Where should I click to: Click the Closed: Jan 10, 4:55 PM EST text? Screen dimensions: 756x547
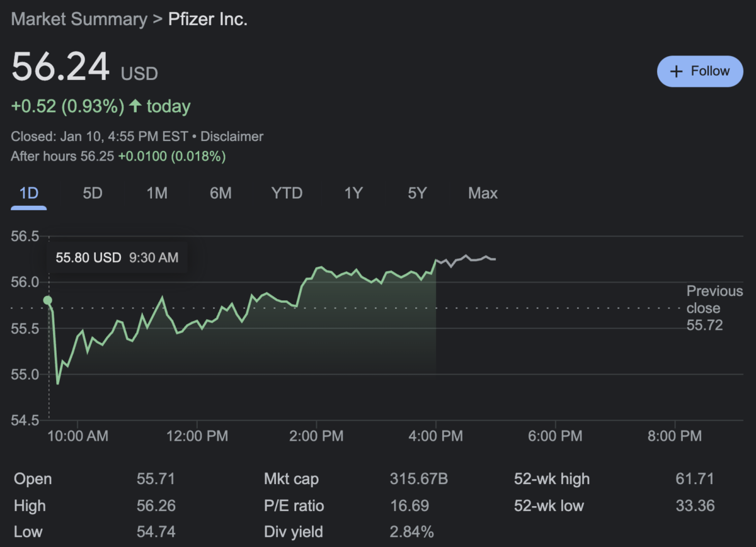99,136
